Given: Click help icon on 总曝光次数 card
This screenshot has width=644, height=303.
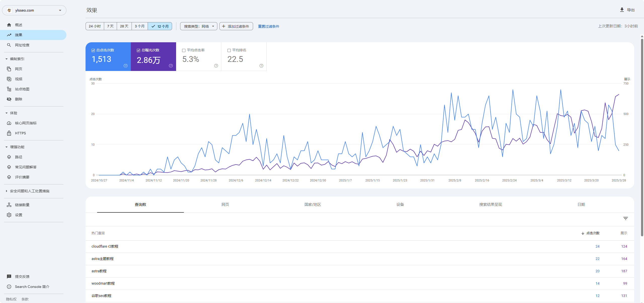Looking at the screenshot, I should coord(171,66).
